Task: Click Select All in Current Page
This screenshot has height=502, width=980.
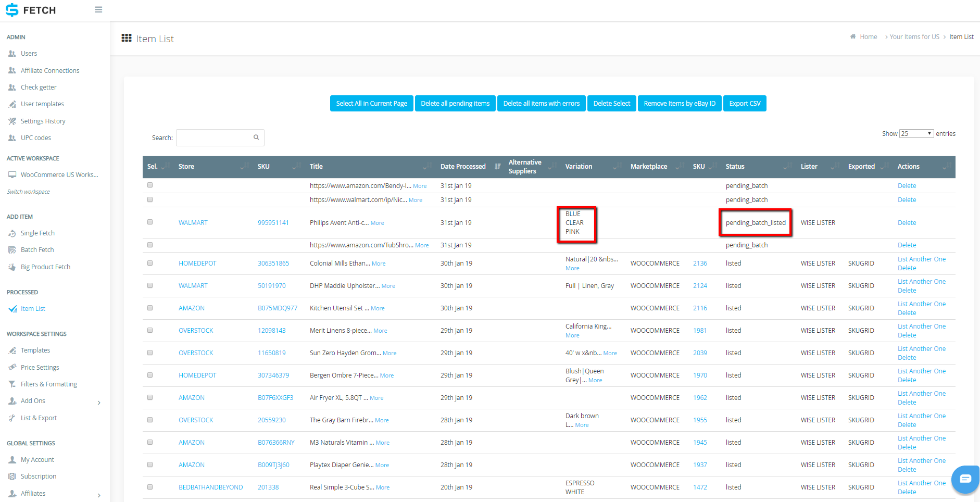Action: [371, 104]
